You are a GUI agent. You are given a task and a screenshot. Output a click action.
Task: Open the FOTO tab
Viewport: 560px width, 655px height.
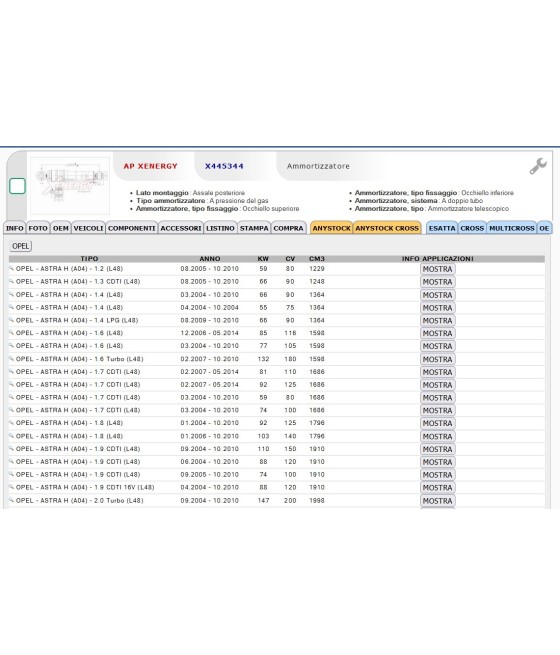38,228
